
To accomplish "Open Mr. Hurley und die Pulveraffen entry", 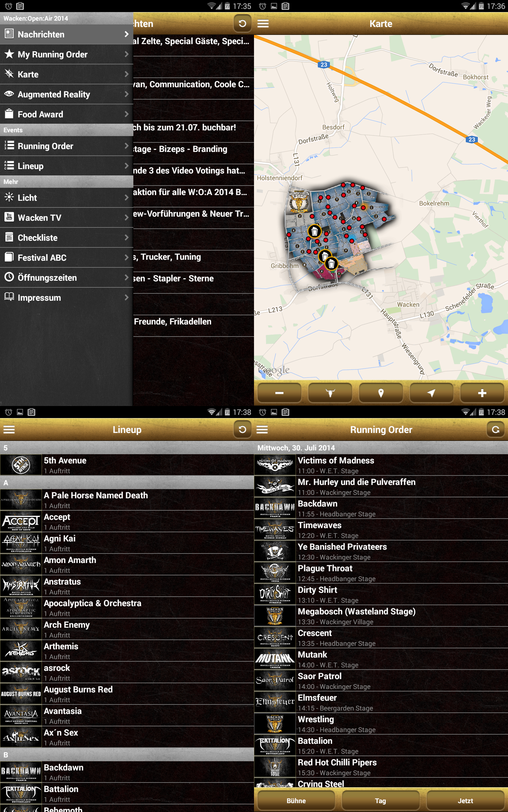I will tap(381, 487).
